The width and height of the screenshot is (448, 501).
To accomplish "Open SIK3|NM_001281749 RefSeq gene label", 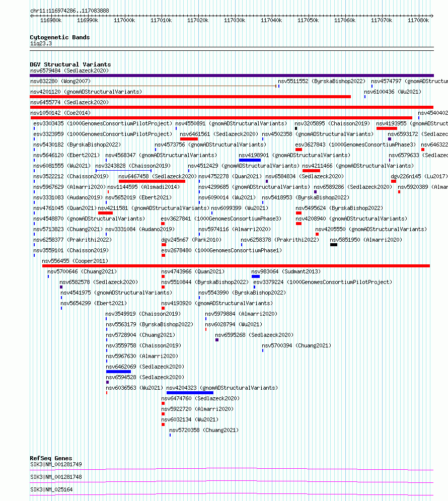I will [x=56, y=465].
